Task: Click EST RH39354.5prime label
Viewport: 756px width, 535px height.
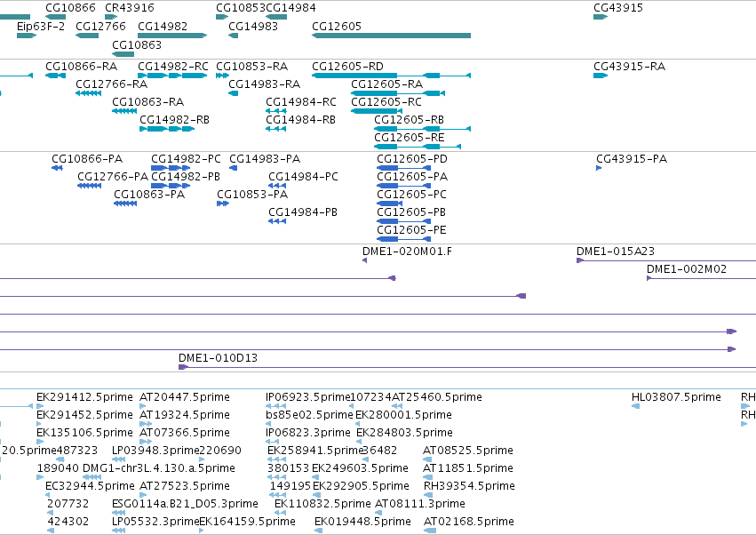Action: (469, 486)
